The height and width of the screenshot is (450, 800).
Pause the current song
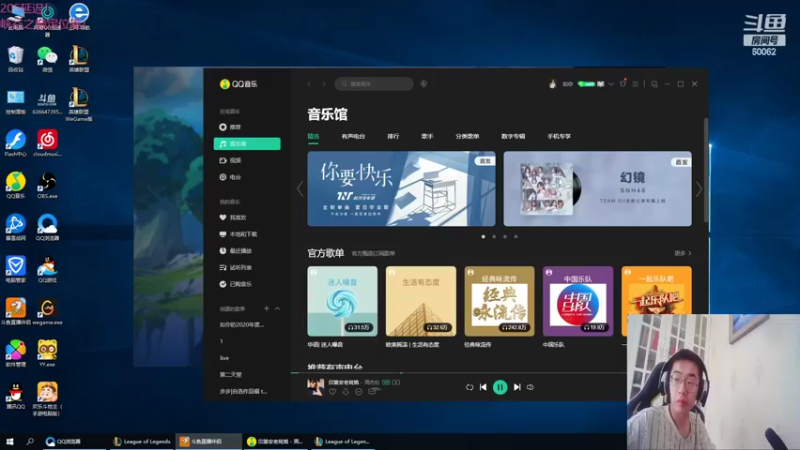(x=500, y=387)
